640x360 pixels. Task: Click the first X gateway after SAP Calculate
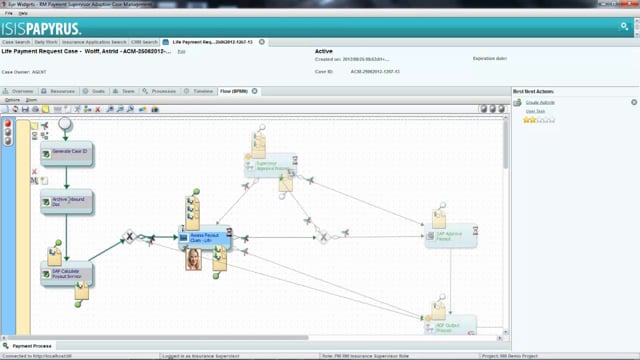pyautogui.click(x=129, y=236)
